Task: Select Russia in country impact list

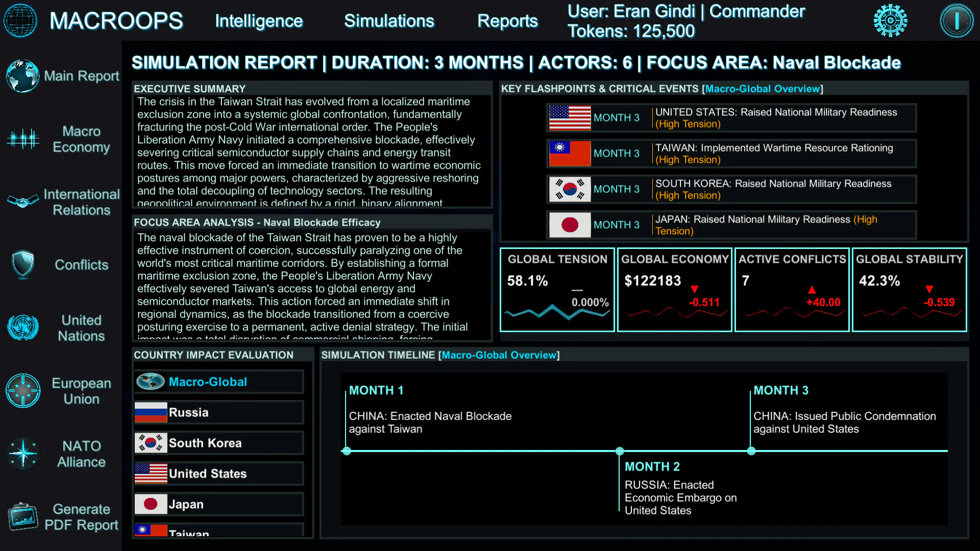Action: 219,412
